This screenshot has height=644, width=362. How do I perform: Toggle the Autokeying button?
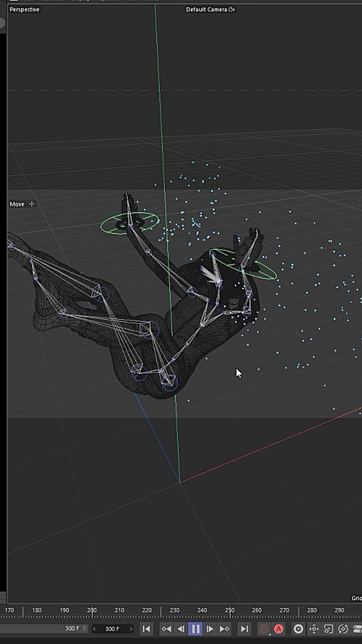278,628
